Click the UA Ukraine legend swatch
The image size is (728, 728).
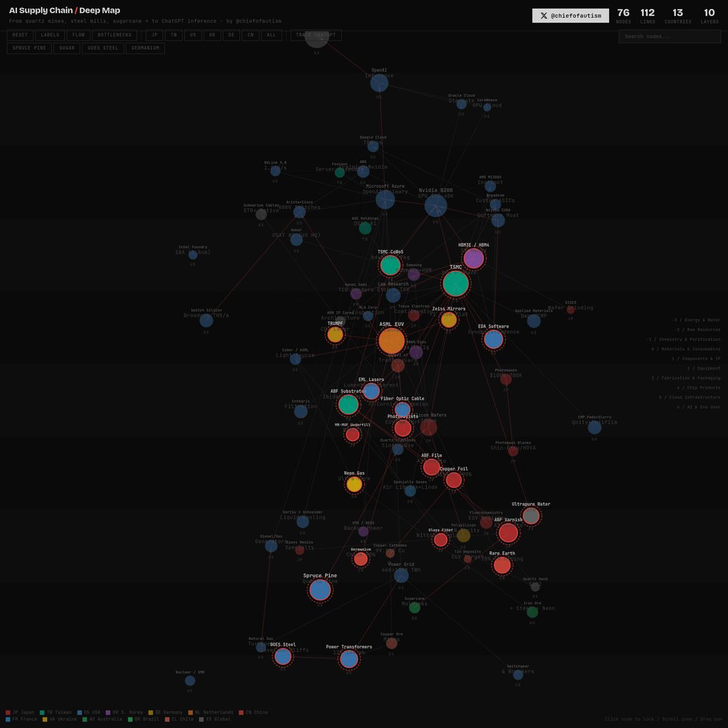click(45, 720)
